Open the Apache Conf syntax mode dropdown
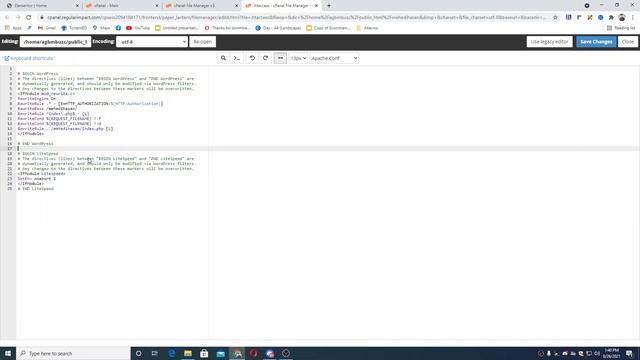The height and width of the screenshot is (360, 640). (334, 58)
